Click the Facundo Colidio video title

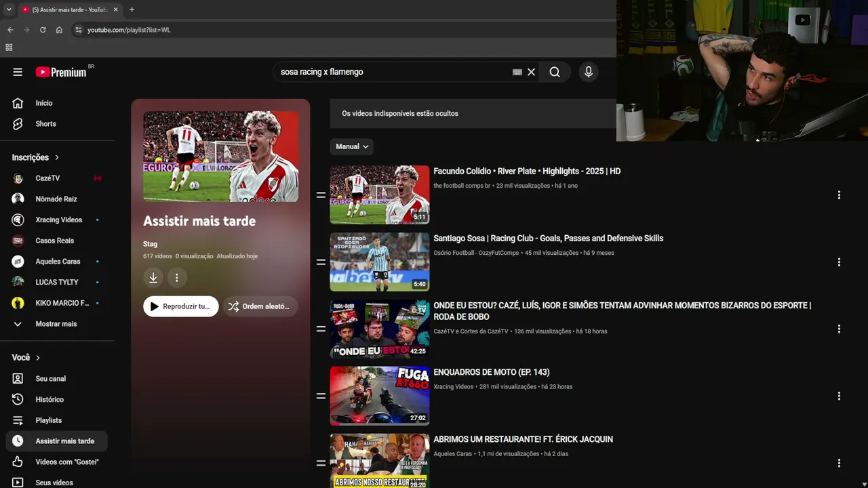point(527,171)
